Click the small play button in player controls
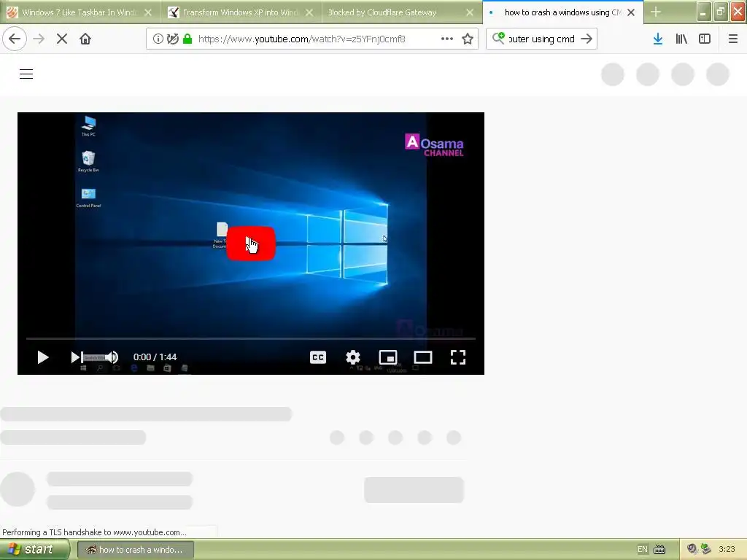747x560 pixels. tap(43, 357)
